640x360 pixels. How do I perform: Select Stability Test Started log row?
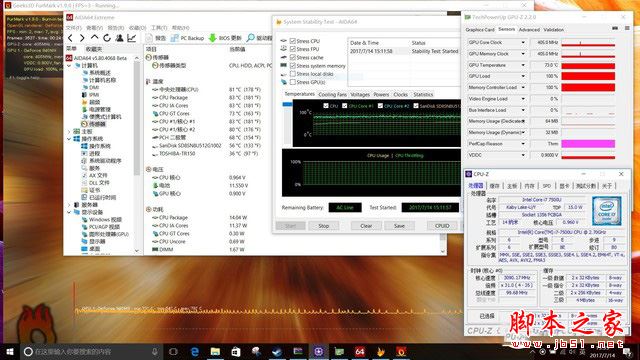(404, 51)
